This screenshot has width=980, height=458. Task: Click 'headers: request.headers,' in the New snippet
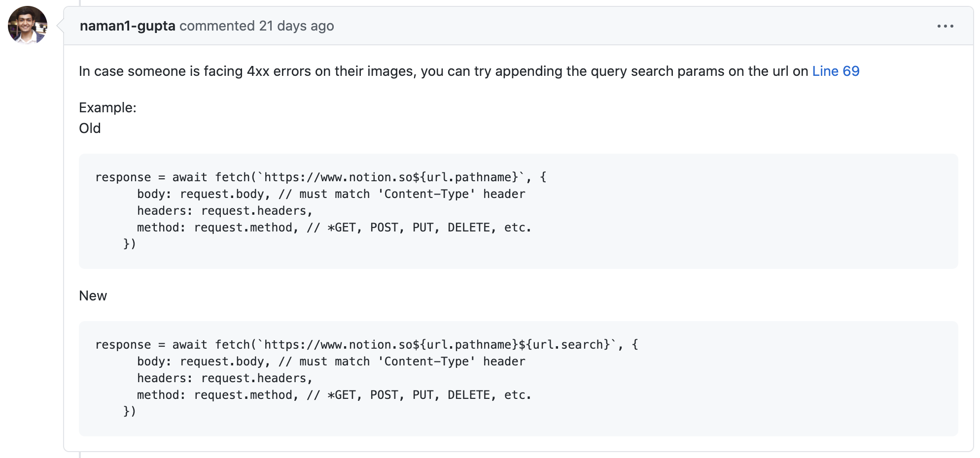tap(225, 378)
